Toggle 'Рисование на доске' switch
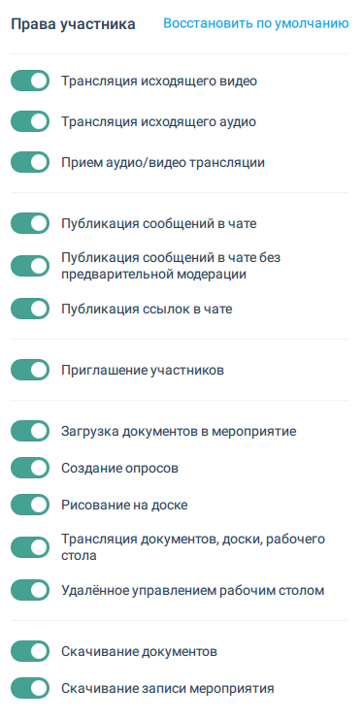Image resolution: width=363 pixels, height=720 pixels. (30, 505)
